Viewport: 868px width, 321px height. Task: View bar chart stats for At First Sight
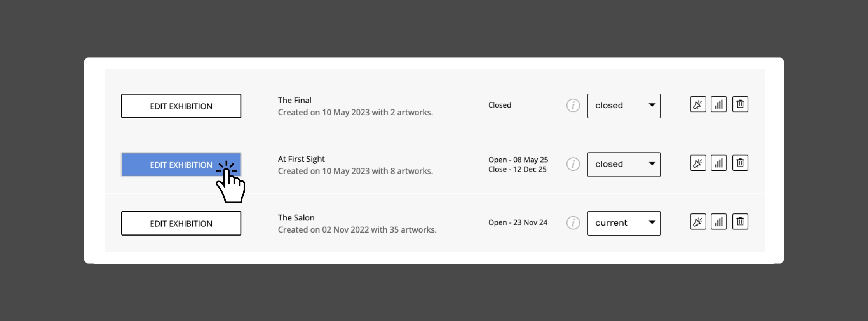(x=719, y=163)
